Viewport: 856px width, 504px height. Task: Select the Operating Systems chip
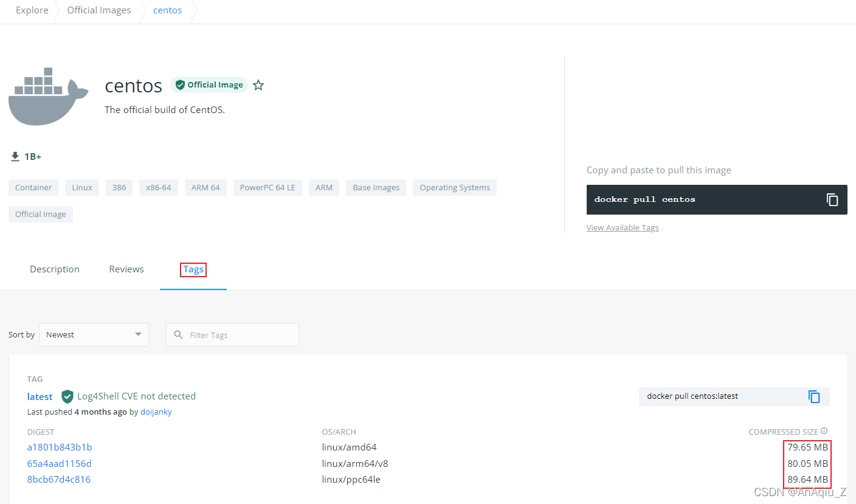[x=455, y=187]
